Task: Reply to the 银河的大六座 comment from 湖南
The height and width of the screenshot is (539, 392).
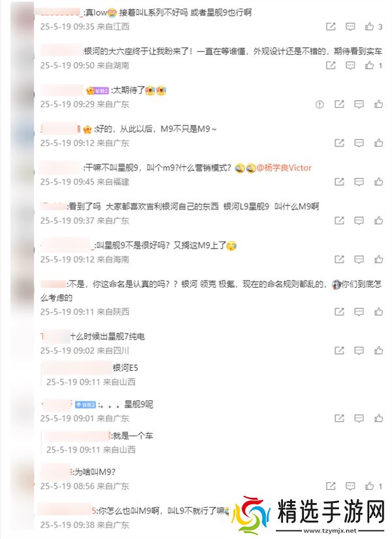Action: pyautogui.click(x=350, y=65)
